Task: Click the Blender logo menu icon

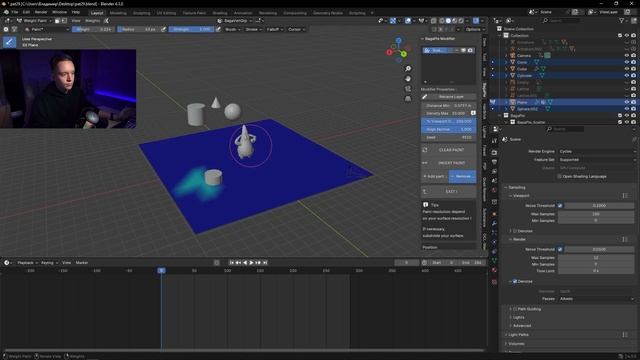Action: point(6,12)
